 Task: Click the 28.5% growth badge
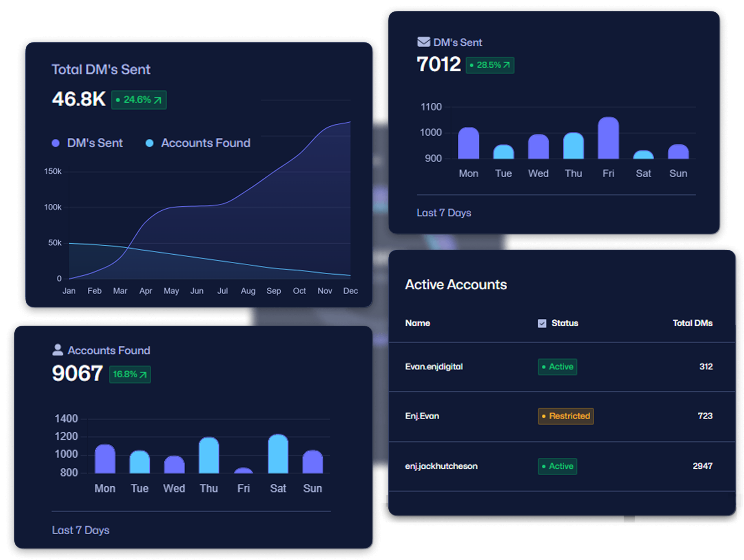coord(490,65)
